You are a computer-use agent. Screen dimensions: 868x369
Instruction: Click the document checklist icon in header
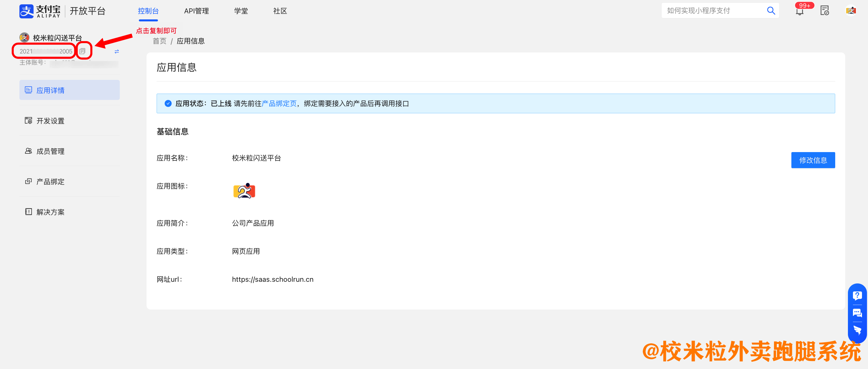click(824, 11)
